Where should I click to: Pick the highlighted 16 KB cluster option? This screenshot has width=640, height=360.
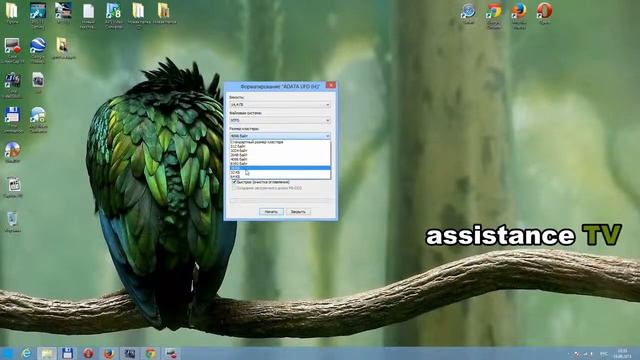pyautogui.click(x=280, y=168)
